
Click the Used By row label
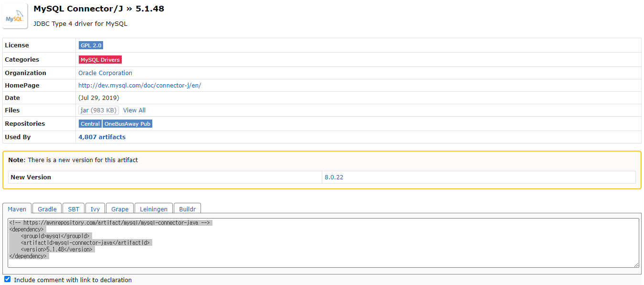pyautogui.click(x=18, y=137)
